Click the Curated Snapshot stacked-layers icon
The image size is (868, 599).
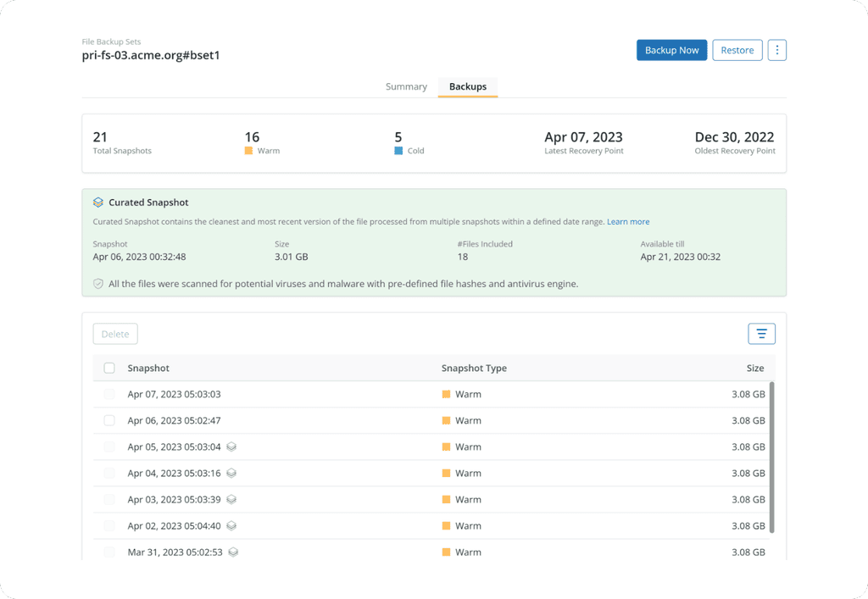[x=98, y=202]
